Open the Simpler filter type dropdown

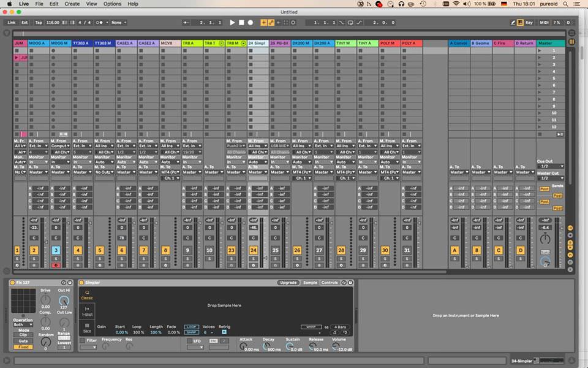[x=88, y=347]
